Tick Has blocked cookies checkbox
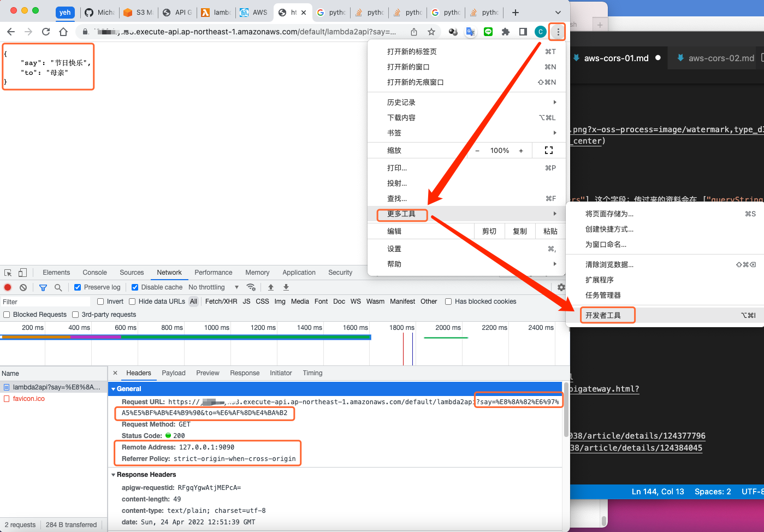 (448, 302)
